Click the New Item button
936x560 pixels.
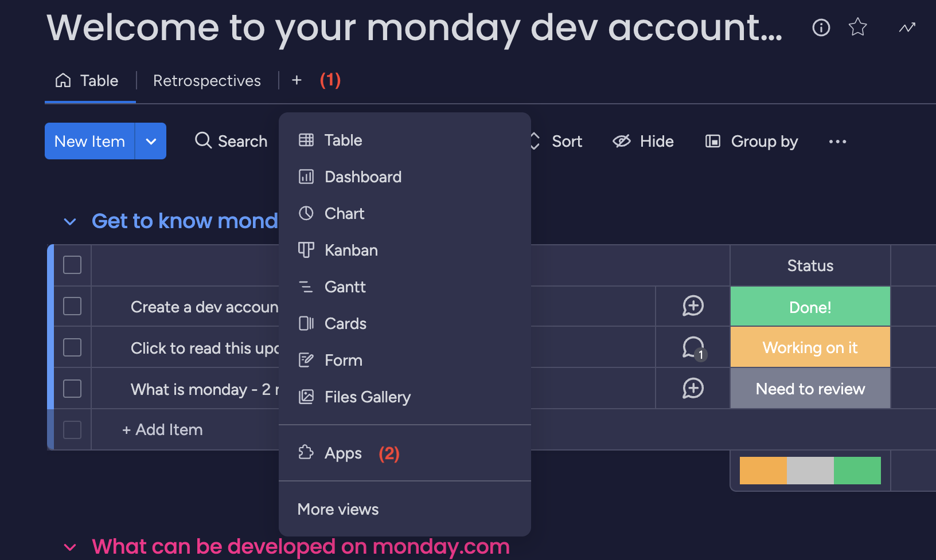click(x=89, y=141)
